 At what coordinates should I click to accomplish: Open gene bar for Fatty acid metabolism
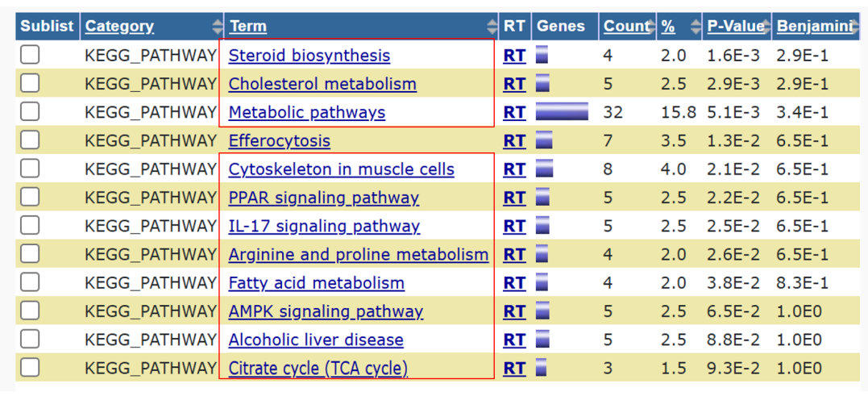tap(542, 282)
